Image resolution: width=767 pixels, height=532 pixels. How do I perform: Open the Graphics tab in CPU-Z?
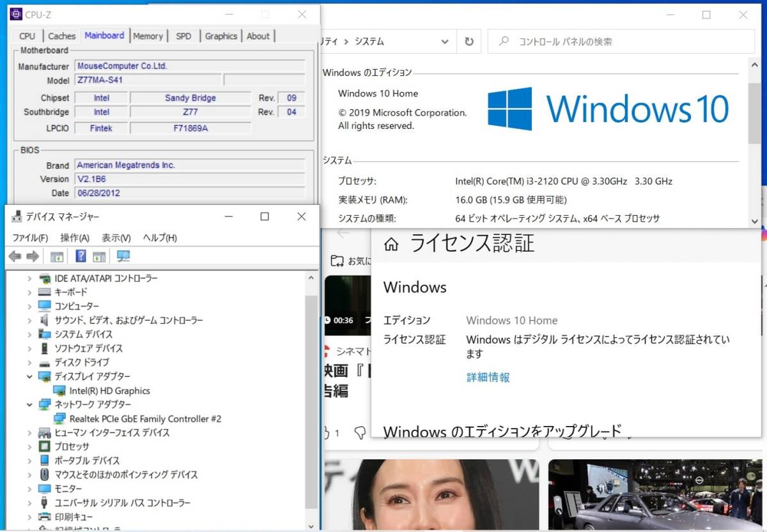click(221, 36)
